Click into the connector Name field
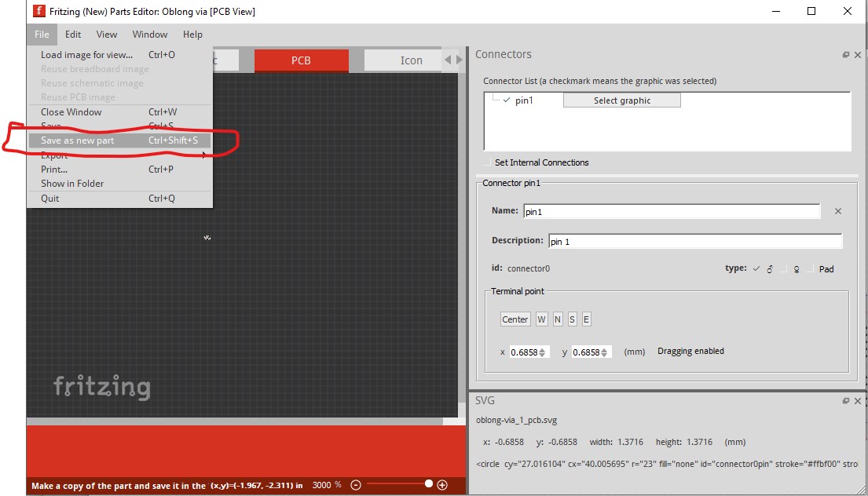 click(x=672, y=211)
